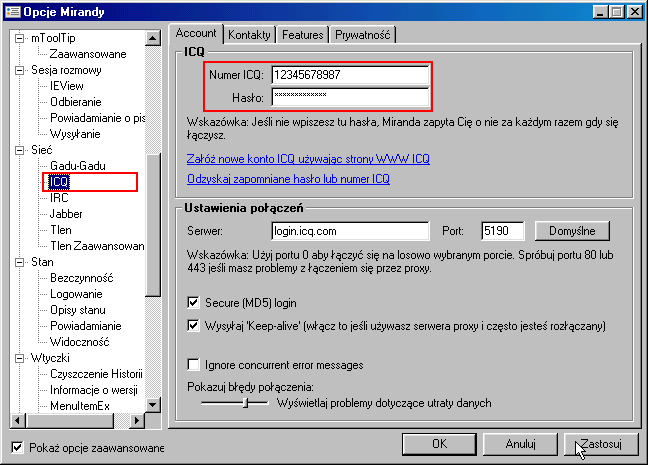The height and width of the screenshot is (465, 648).
Task: Open the link to recover a forgotten ICQ password
Action: click(288, 179)
